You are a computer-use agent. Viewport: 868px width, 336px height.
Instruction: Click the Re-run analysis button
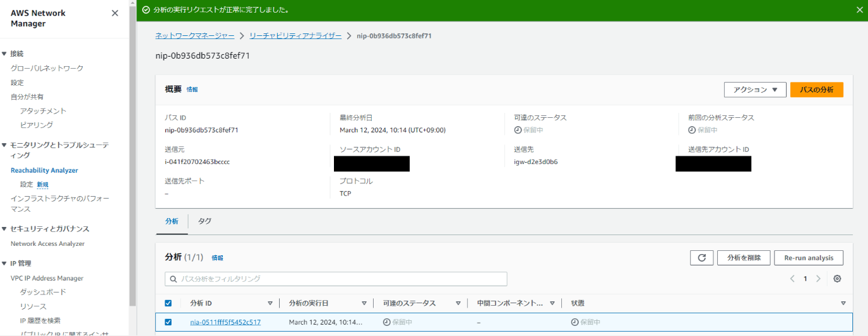pos(809,258)
